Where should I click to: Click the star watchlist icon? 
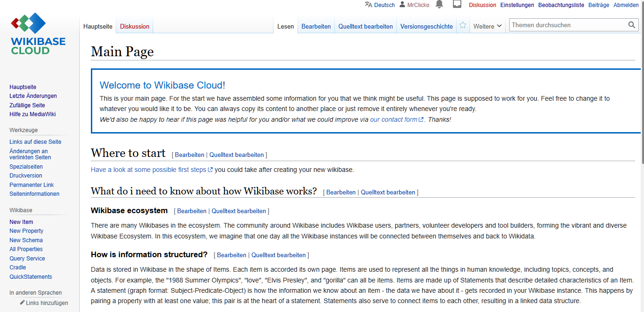click(463, 25)
